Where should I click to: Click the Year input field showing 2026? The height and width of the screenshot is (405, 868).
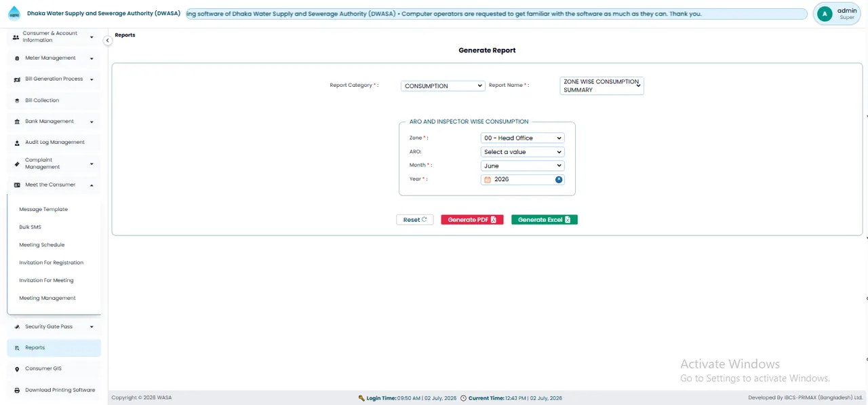pyautogui.click(x=522, y=180)
